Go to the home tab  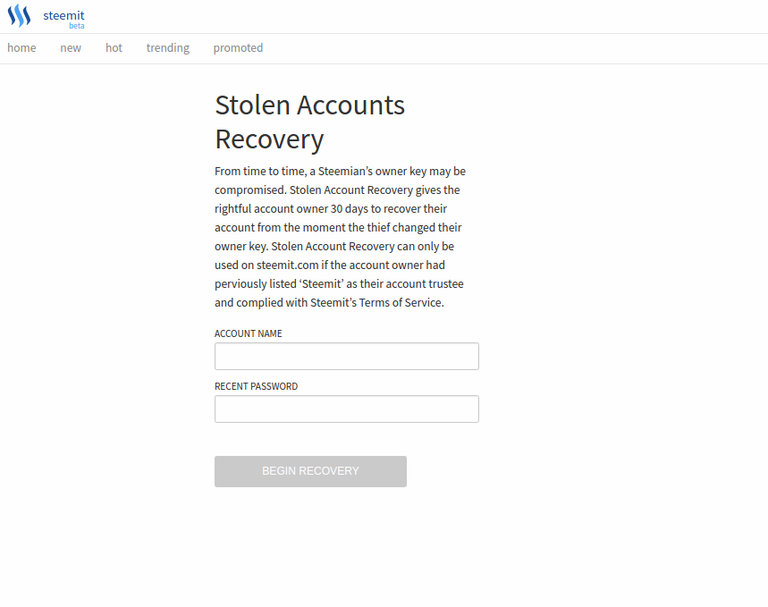[x=22, y=48]
